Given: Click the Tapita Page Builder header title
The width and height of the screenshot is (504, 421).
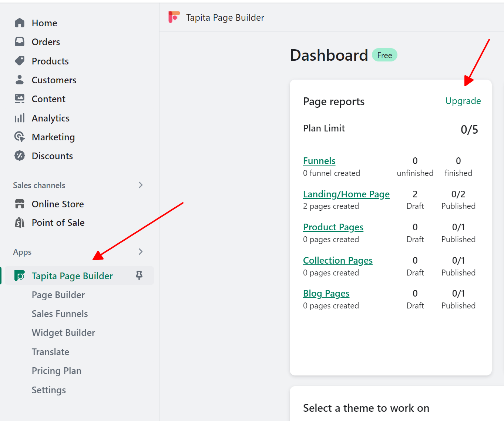Looking at the screenshot, I should point(225,17).
